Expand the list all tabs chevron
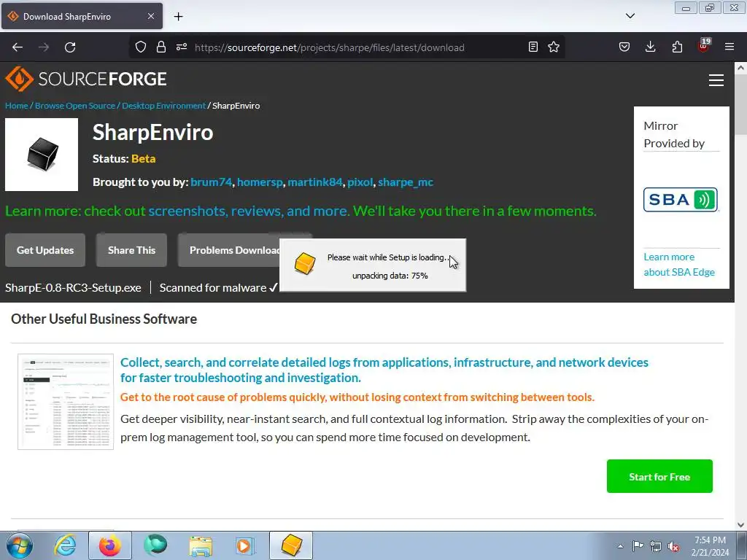This screenshot has height=560, width=747. coord(630,16)
